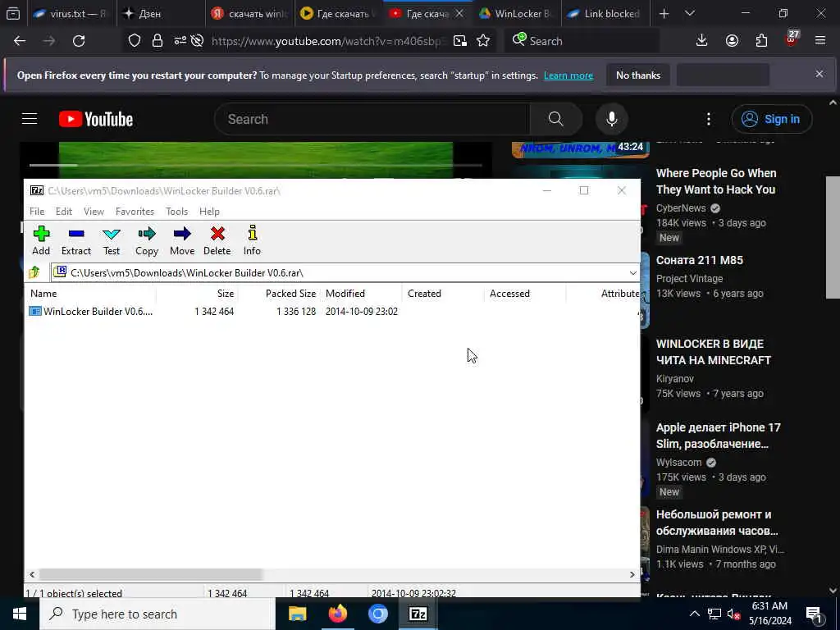
Task: Click the horizontal scrollbar thumb in 7-Zip
Action: [x=151, y=574]
